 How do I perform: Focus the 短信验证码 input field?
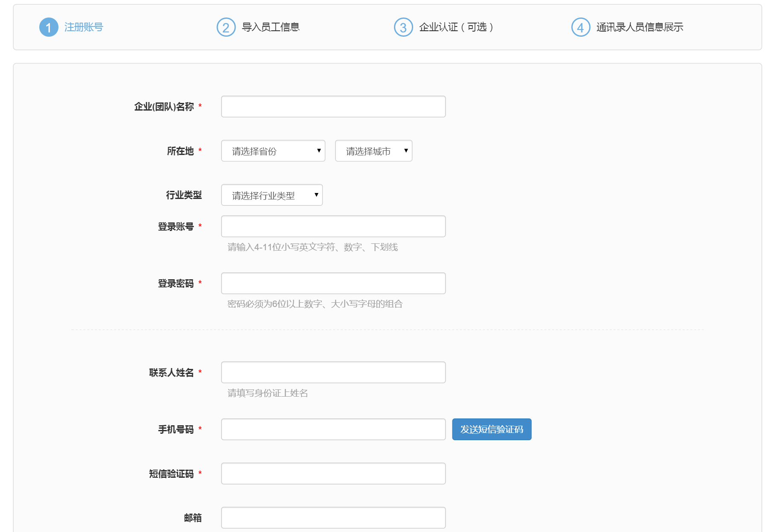point(333,474)
